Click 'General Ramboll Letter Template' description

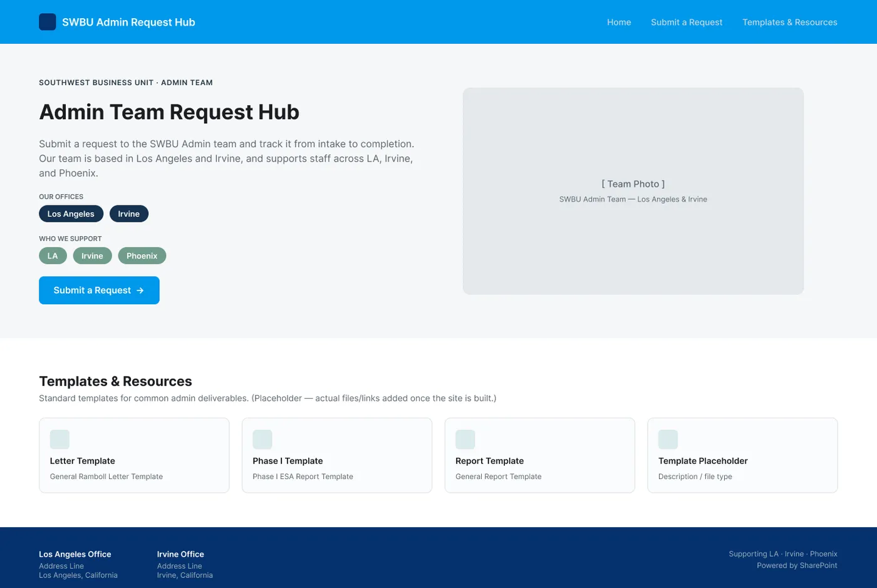106,477
